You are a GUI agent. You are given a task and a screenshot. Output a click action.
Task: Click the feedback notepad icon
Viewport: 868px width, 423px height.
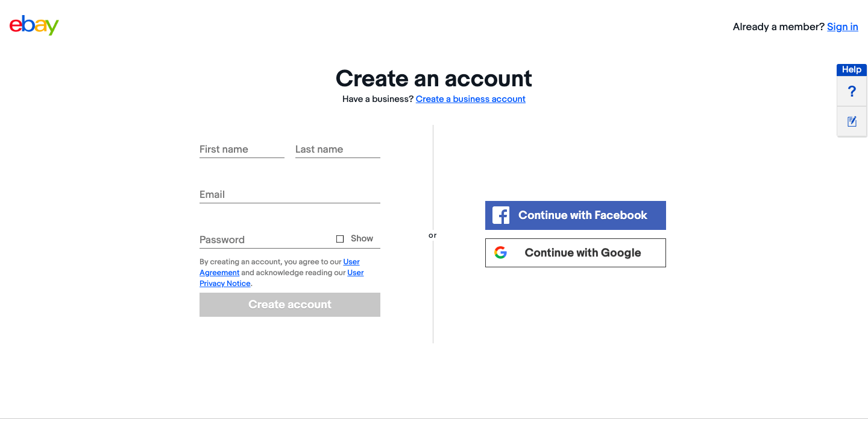click(x=852, y=122)
